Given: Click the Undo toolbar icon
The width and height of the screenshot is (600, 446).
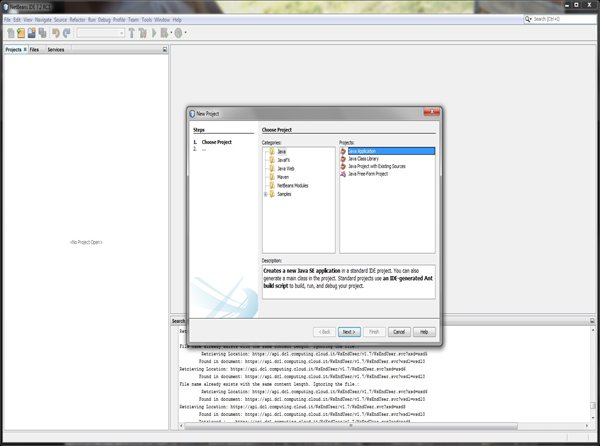Looking at the screenshot, I should pos(56,33).
